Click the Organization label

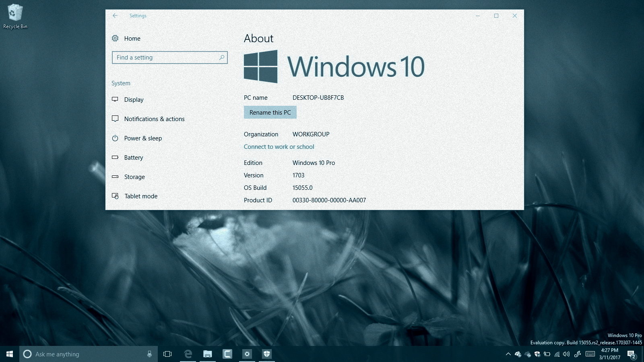(x=261, y=134)
